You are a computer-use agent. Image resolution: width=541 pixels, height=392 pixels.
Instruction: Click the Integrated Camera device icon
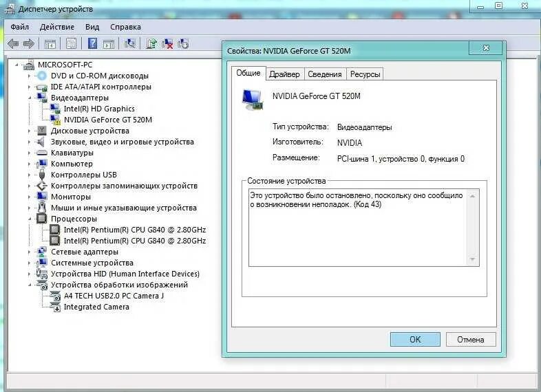tap(55, 307)
